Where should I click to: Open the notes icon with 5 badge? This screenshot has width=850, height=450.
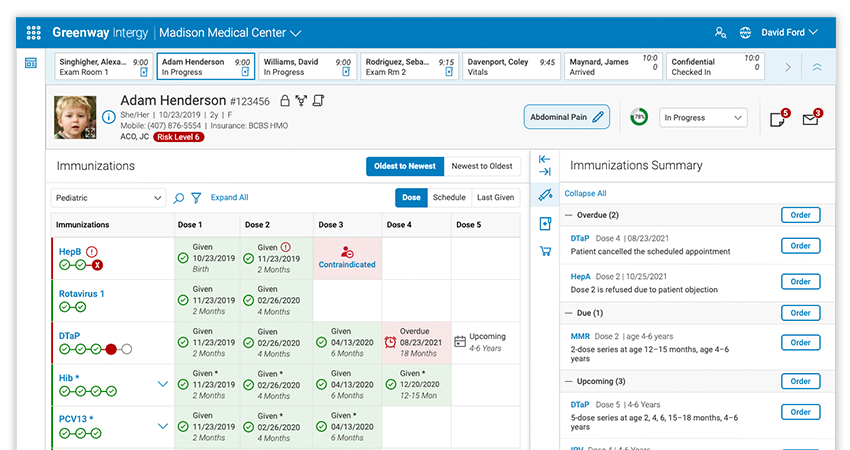[777, 118]
